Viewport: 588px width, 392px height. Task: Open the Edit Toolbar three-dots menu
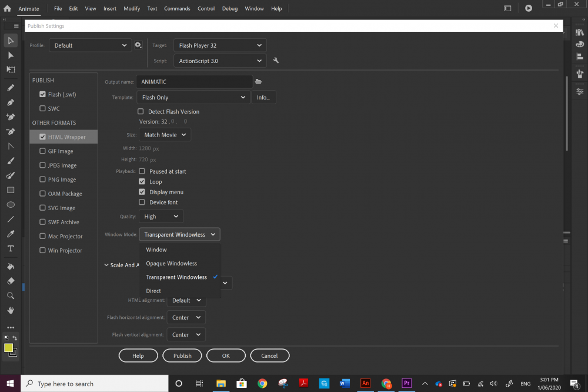tap(11, 327)
